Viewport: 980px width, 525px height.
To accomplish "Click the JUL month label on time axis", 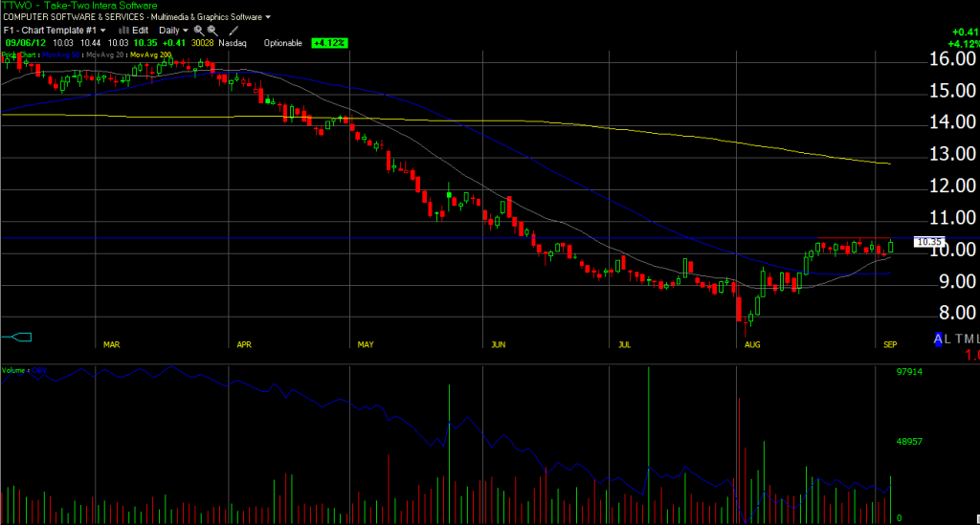I will click(x=624, y=344).
